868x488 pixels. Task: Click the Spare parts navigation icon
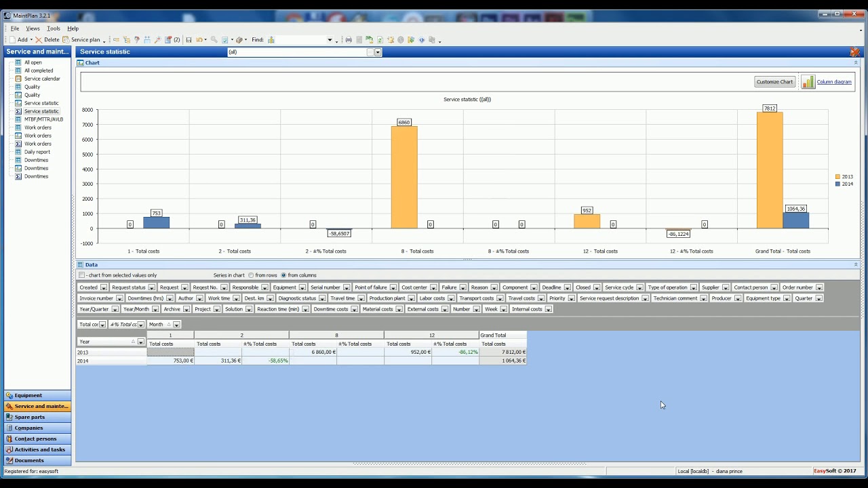(x=9, y=417)
